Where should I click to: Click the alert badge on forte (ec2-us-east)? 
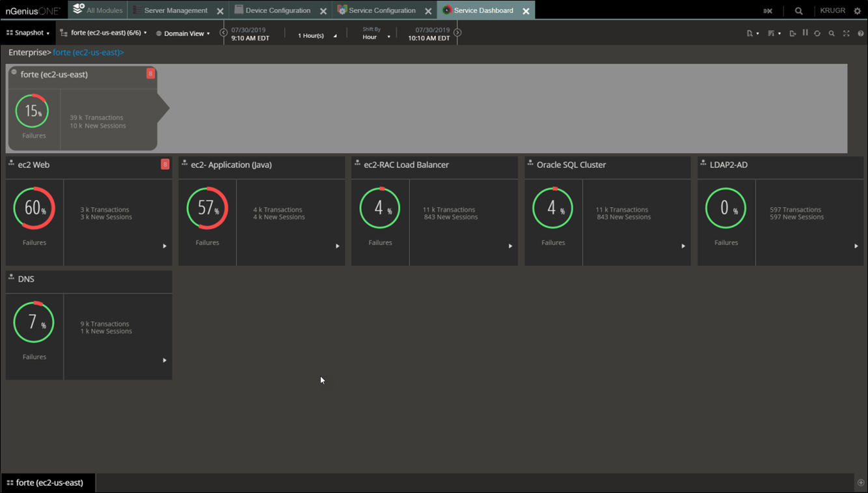click(x=150, y=74)
